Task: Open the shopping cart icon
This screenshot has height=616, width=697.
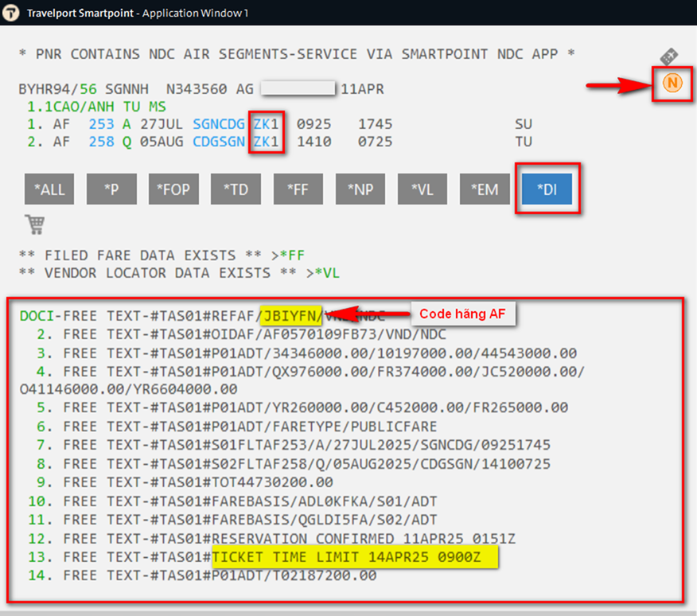Action: point(35,224)
